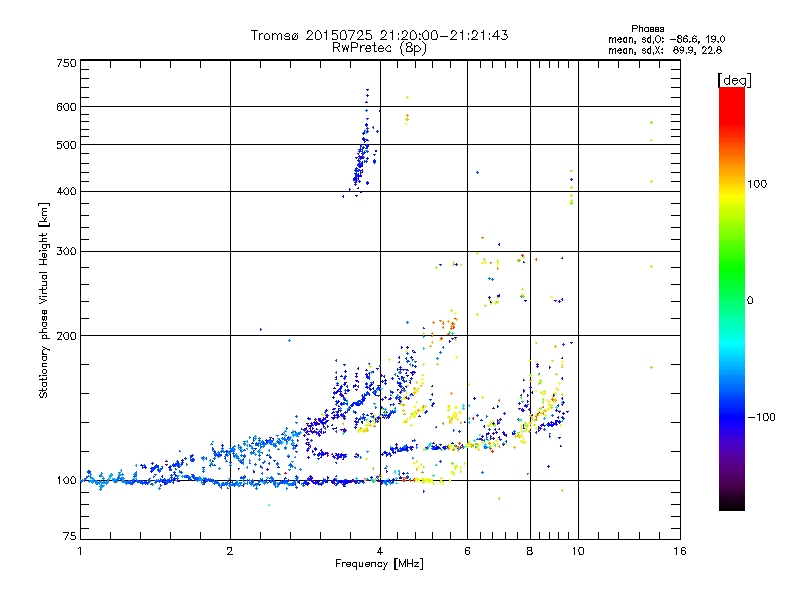Click x-axis tick label '16'
The height and width of the screenshot is (600, 800).
pos(680,551)
